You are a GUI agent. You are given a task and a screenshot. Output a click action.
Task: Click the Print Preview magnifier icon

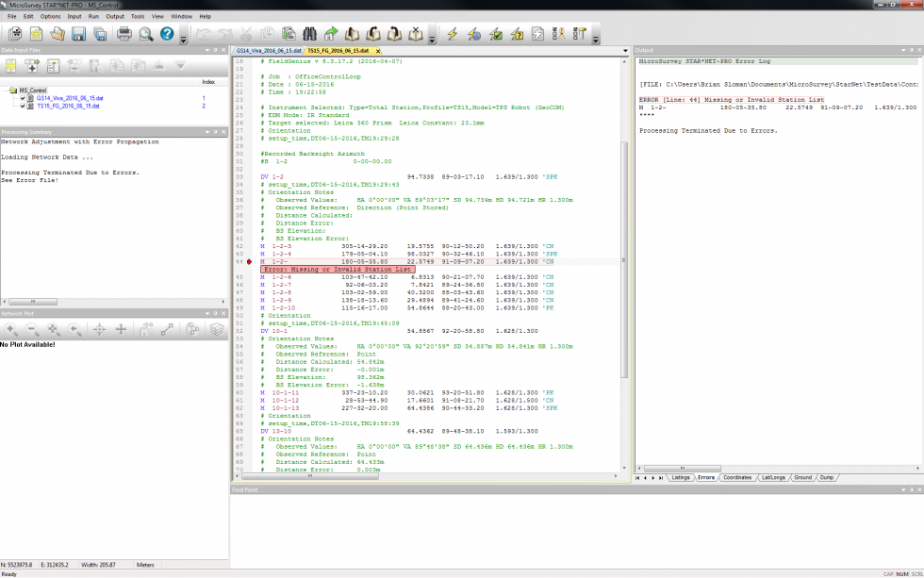pos(146,35)
